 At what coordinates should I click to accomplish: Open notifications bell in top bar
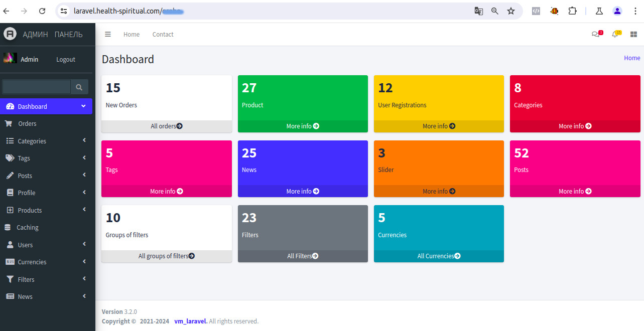point(615,34)
